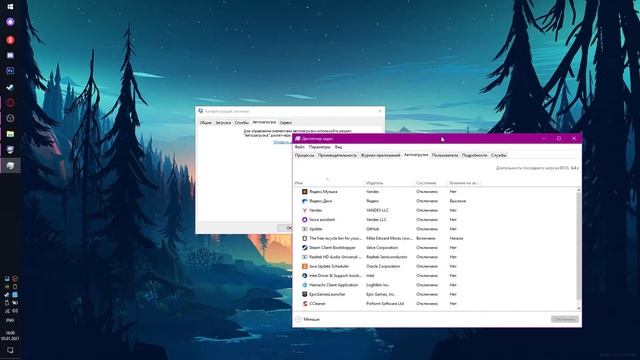Open the Файл menu

click(300, 147)
